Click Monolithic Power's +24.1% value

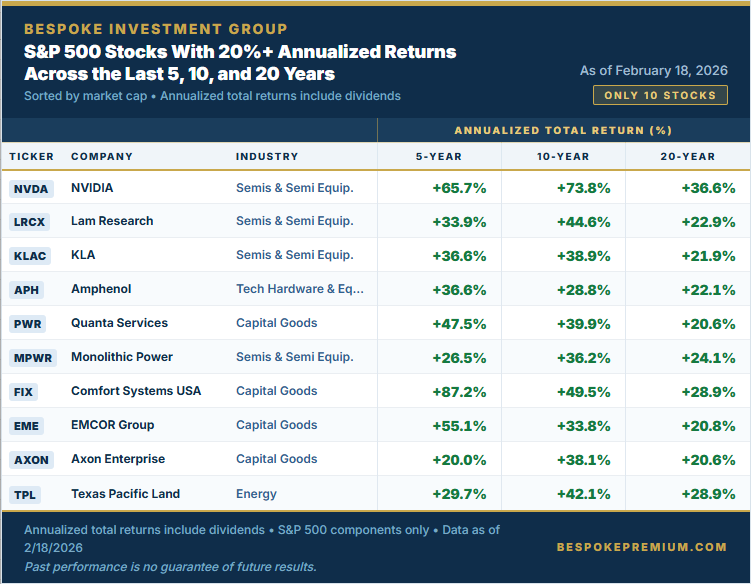(708, 358)
